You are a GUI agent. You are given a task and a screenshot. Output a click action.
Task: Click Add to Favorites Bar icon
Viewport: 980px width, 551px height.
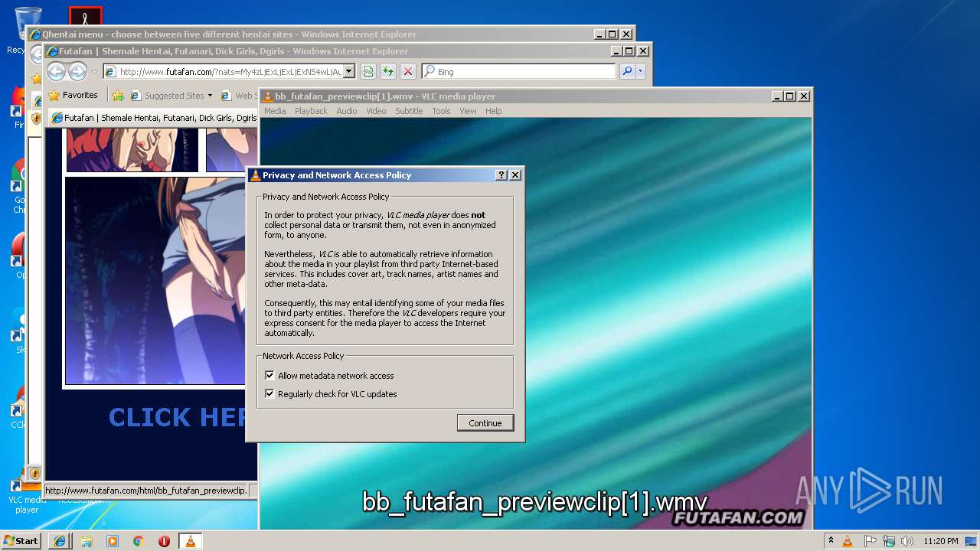(118, 96)
